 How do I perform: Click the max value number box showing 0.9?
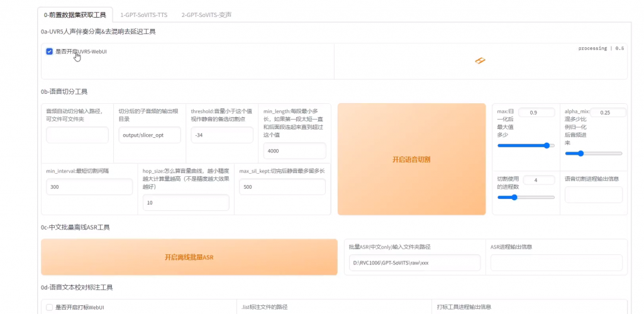(536, 113)
